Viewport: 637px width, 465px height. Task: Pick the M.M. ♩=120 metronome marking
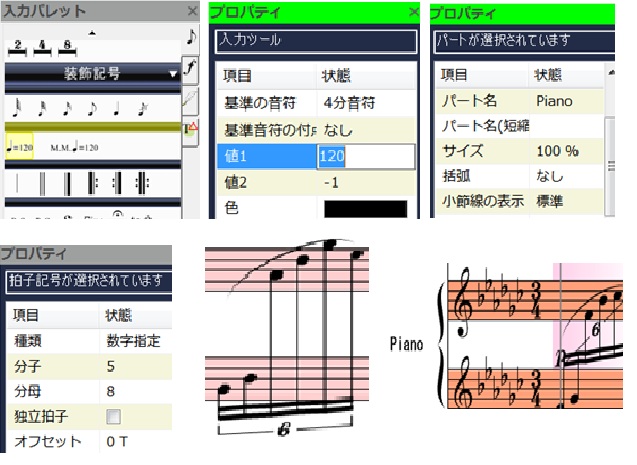[x=74, y=147]
